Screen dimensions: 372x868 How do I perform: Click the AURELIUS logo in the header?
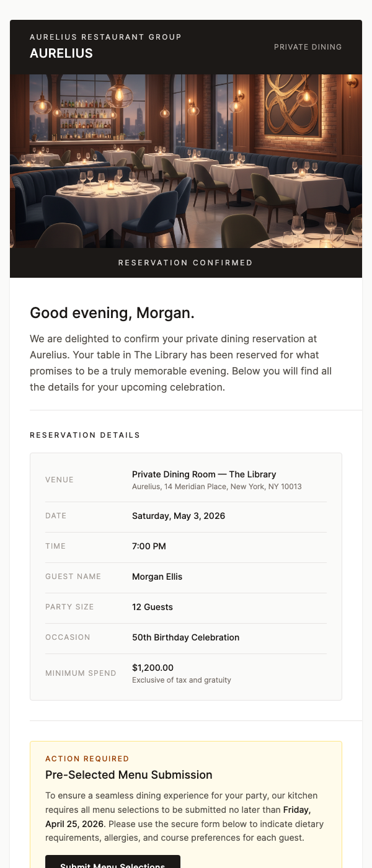[61, 53]
